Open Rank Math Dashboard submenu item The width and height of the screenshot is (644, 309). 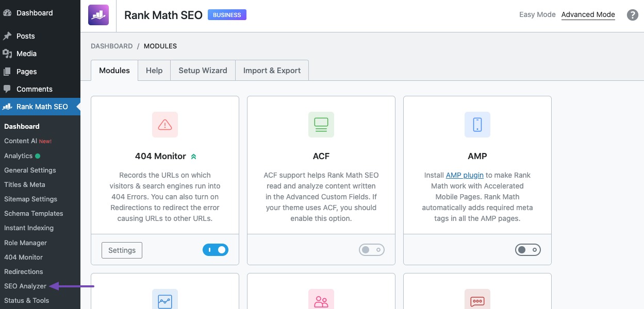point(22,126)
